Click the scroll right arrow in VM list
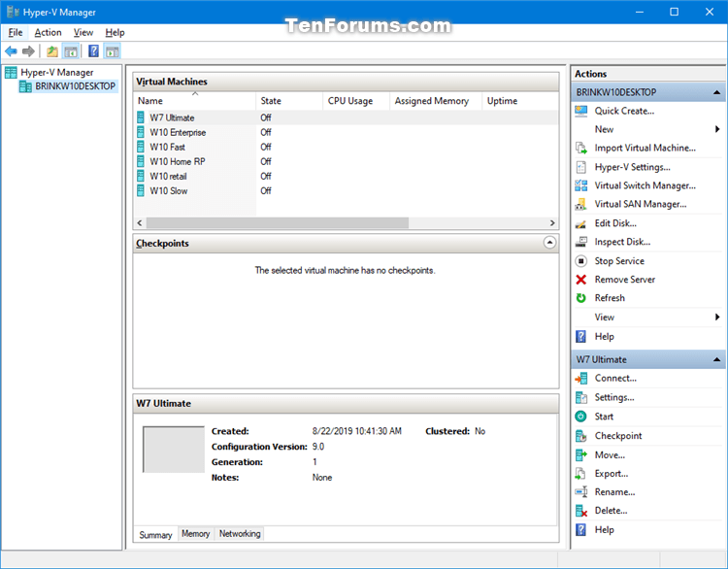Screen dimensions: 728x569 point(552,223)
